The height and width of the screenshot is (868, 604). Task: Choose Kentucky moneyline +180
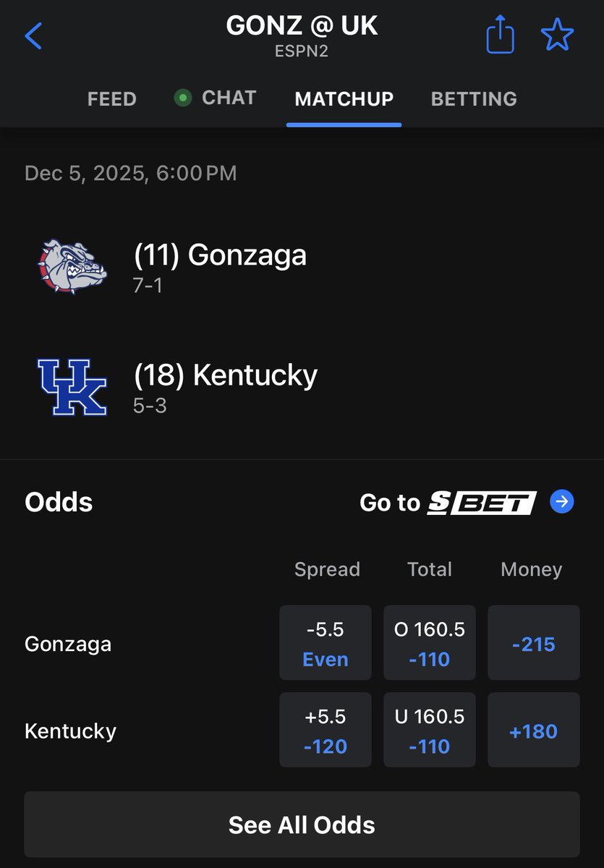tap(534, 730)
